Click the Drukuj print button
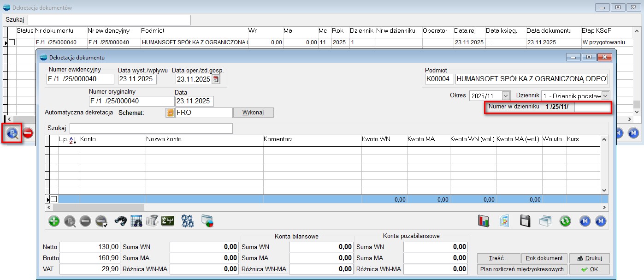Viewport: 644px width, 280px height. [589, 258]
